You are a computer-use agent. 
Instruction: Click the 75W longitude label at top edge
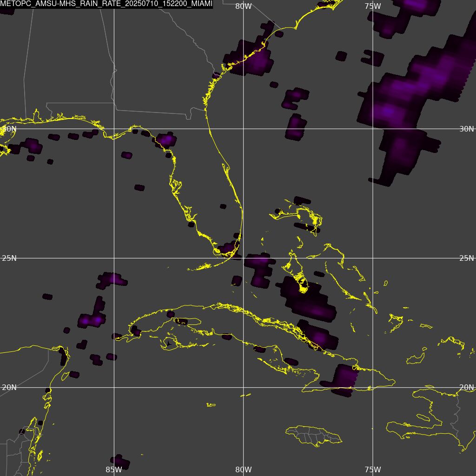tap(373, 7)
